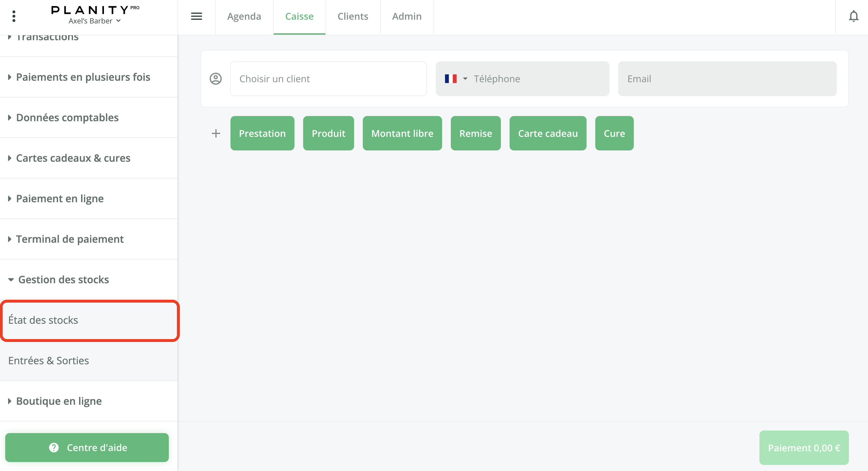
Task: Open the Admin tab
Action: coord(407,16)
